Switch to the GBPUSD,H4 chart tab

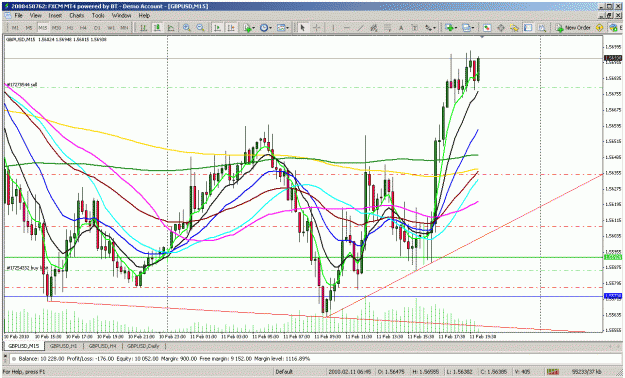(x=102, y=346)
